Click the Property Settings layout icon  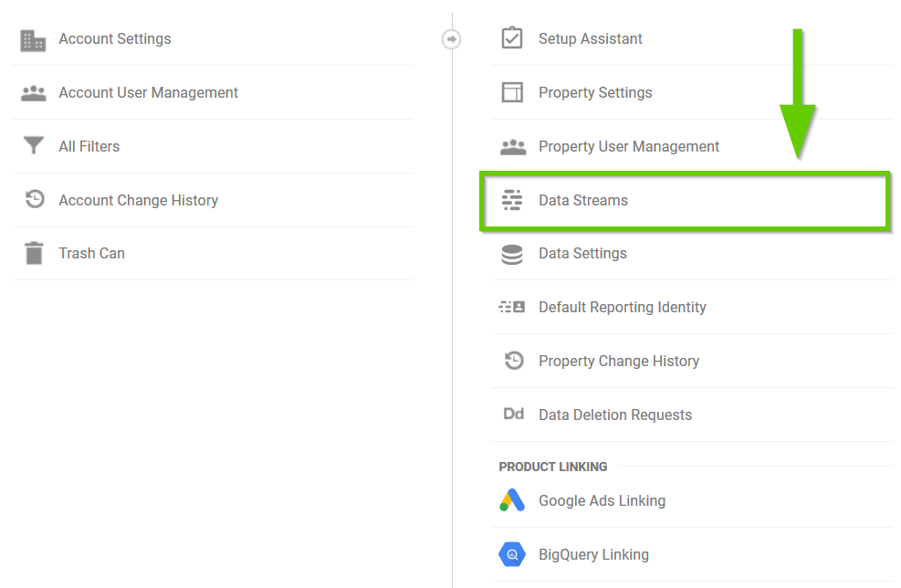[512, 92]
